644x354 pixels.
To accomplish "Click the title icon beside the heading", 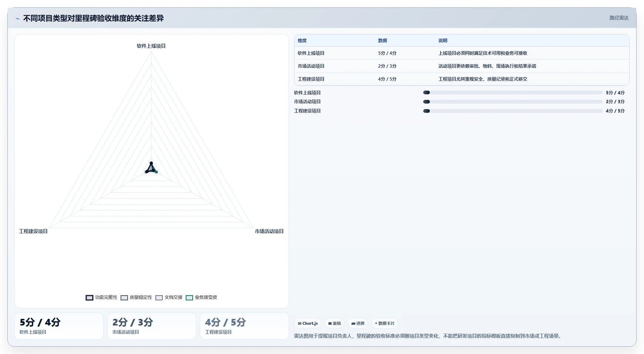I will tap(17, 18).
